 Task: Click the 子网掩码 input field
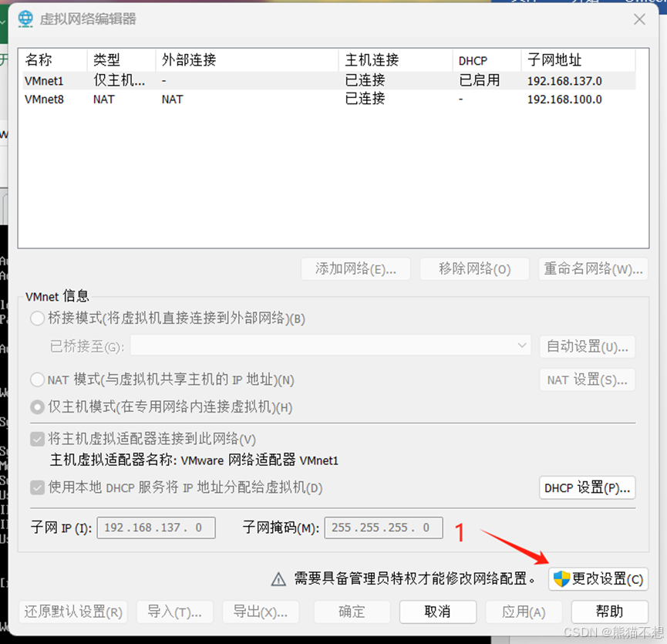tap(384, 528)
